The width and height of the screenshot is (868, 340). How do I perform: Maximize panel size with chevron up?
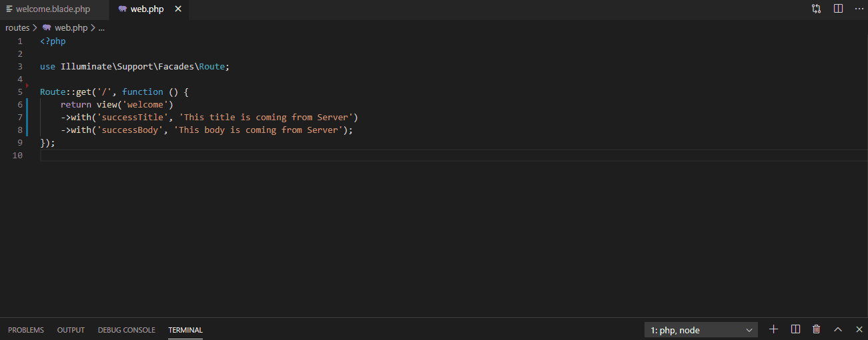pos(838,329)
